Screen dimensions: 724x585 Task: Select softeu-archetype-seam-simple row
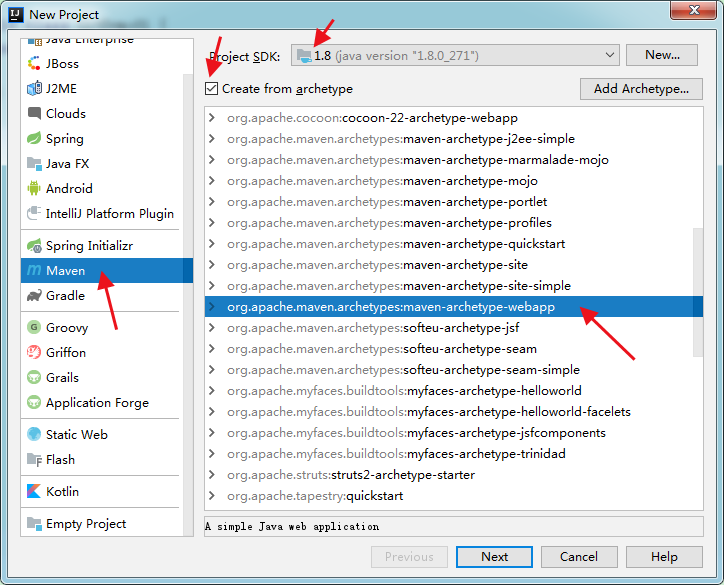[x=454, y=370]
